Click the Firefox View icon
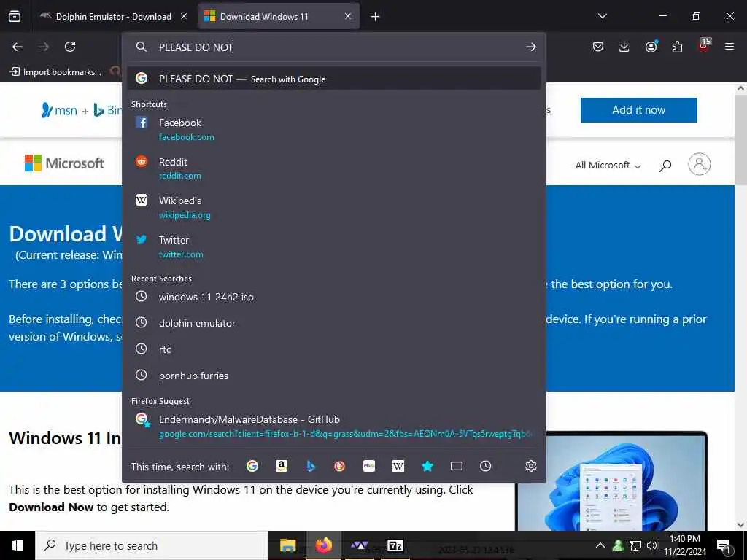 15,16
